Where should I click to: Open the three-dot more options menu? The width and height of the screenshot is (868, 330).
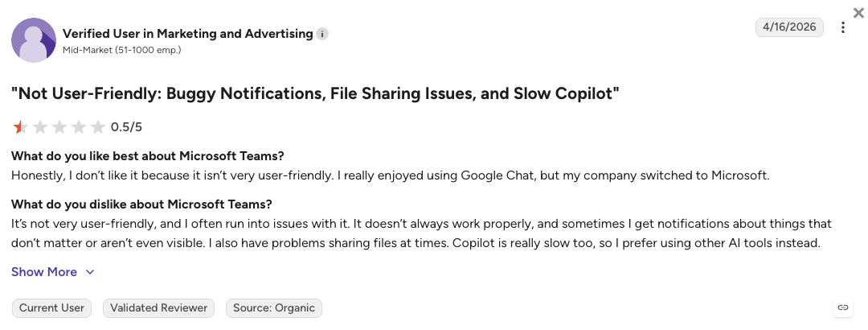[x=842, y=27]
